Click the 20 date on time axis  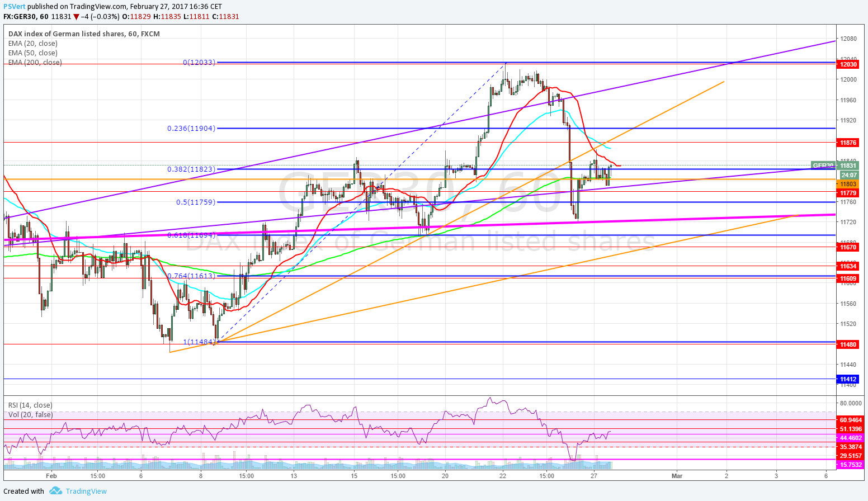tap(445, 476)
